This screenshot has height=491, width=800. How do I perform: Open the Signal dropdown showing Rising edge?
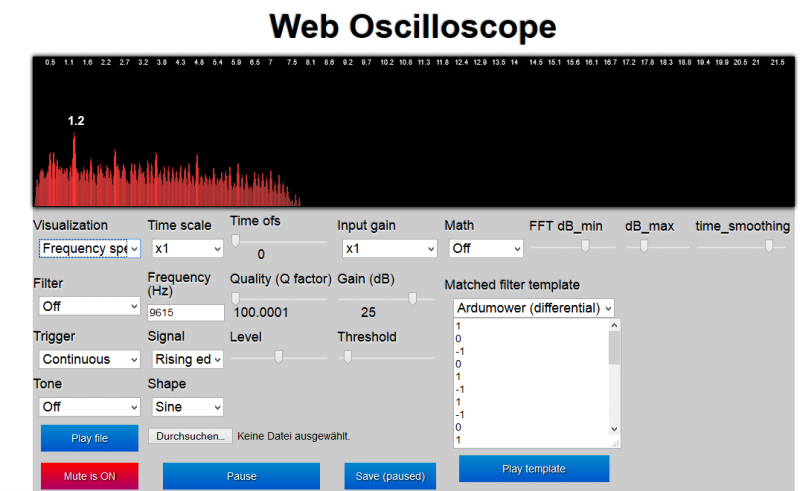[x=188, y=359]
